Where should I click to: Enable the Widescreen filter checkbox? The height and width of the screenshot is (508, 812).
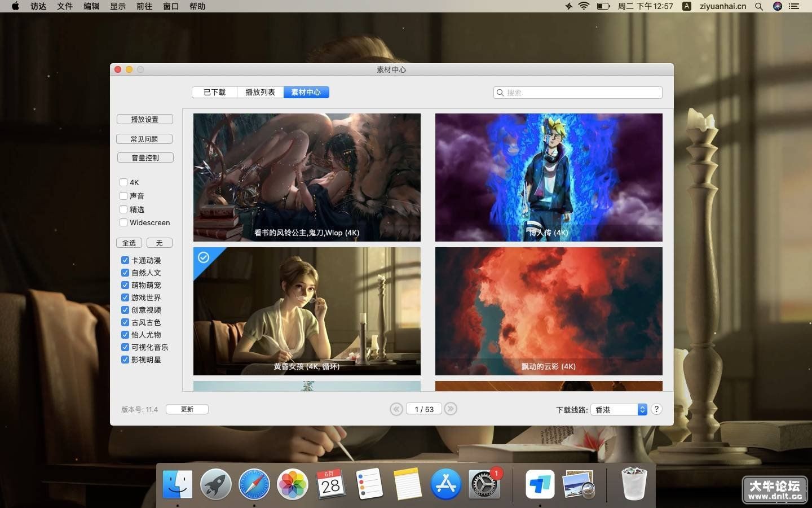(x=123, y=222)
